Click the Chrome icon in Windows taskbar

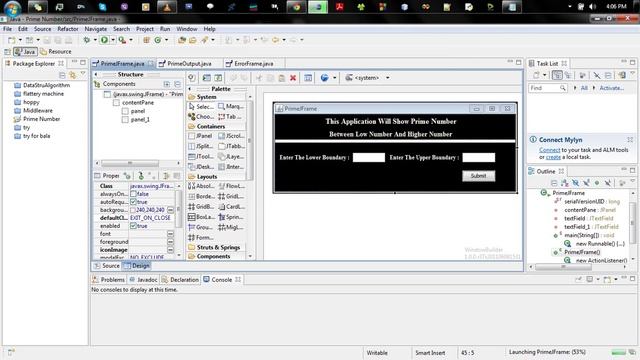click(x=296, y=7)
